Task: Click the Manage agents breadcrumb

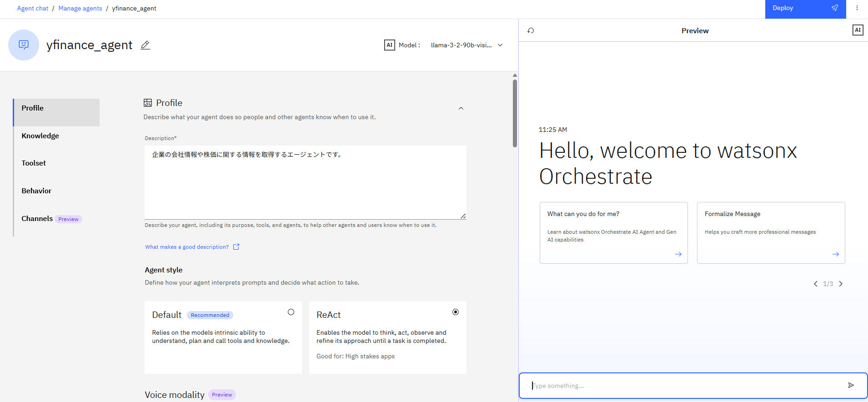Action: pos(80,8)
